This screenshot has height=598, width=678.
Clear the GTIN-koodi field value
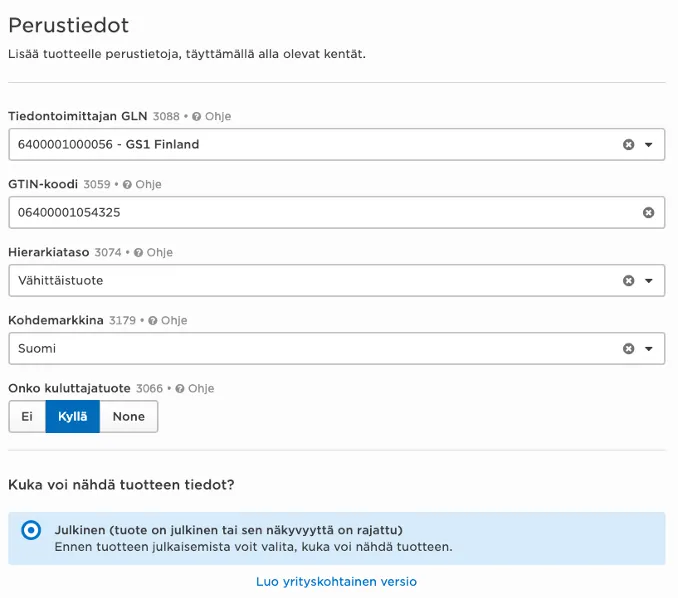tap(648, 213)
